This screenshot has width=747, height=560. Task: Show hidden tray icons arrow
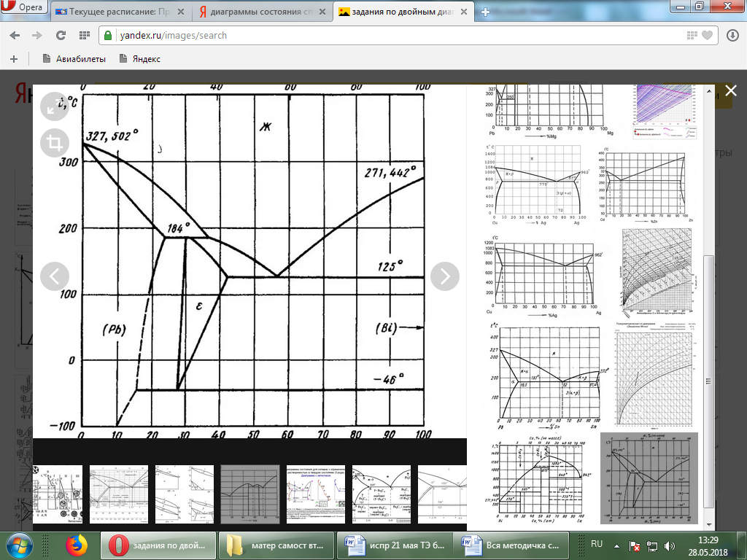coord(617,546)
